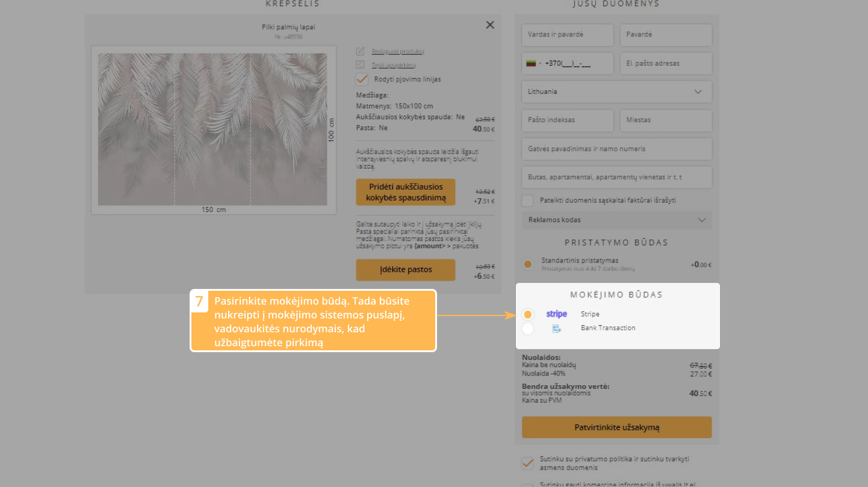The height and width of the screenshot is (487, 868).
Task: Open 'Redaguoti produktą' link
Action: [x=398, y=51]
